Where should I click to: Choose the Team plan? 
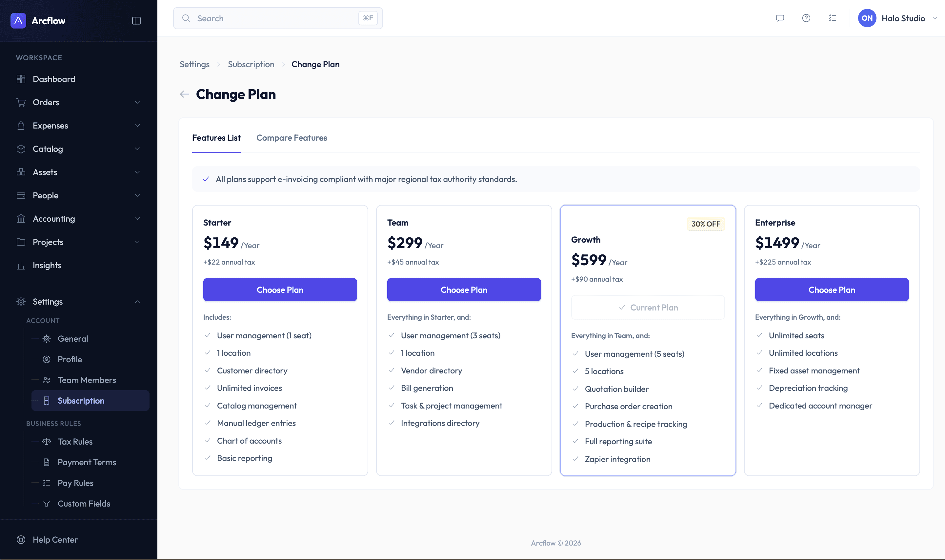(x=464, y=290)
